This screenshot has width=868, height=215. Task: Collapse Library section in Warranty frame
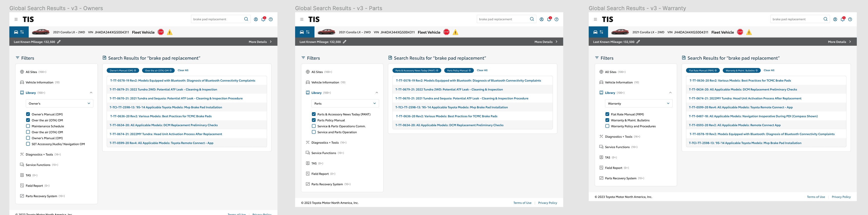coord(670,92)
